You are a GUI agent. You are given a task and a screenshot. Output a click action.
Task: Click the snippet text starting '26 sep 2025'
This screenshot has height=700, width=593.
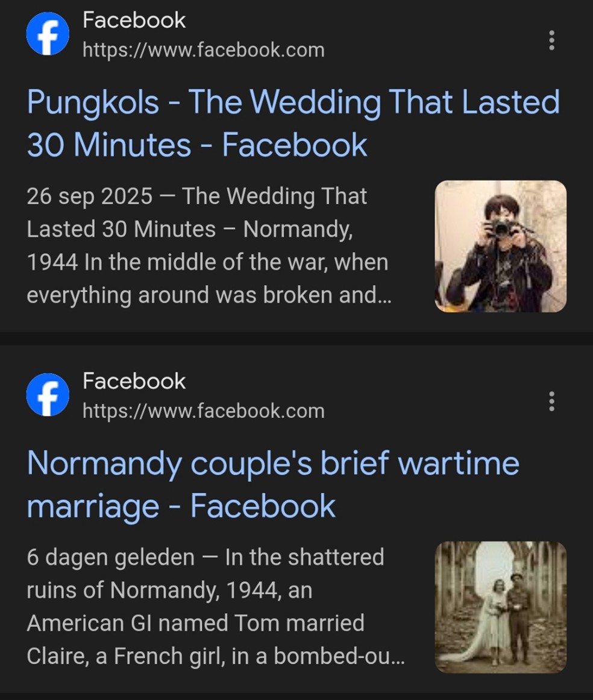[207, 244]
